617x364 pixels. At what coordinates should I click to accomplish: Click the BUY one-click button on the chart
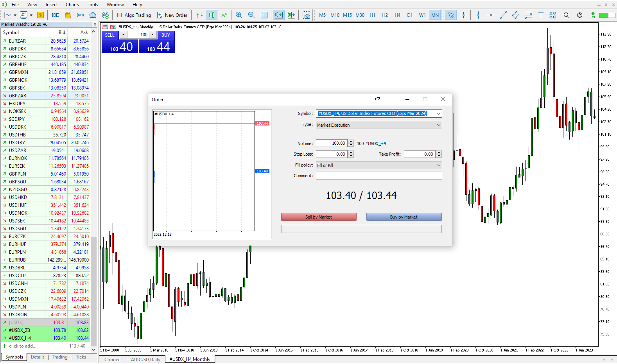tap(166, 35)
